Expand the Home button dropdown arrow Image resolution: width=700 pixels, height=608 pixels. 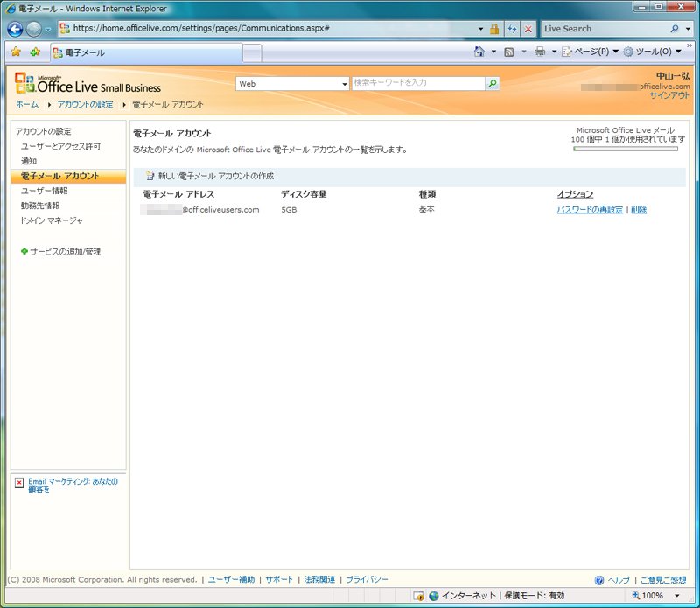pyautogui.click(x=493, y=52)
